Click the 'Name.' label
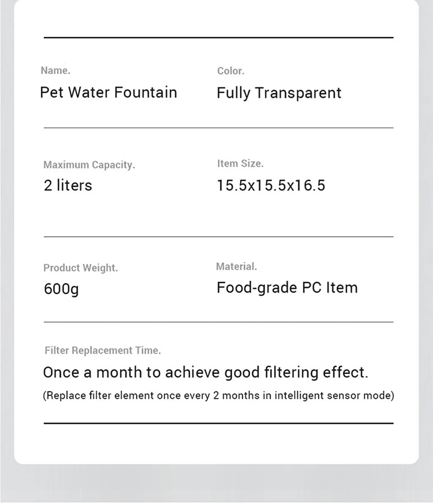The height and width of the screenshot is (504, 433). (x=55, y=70)
